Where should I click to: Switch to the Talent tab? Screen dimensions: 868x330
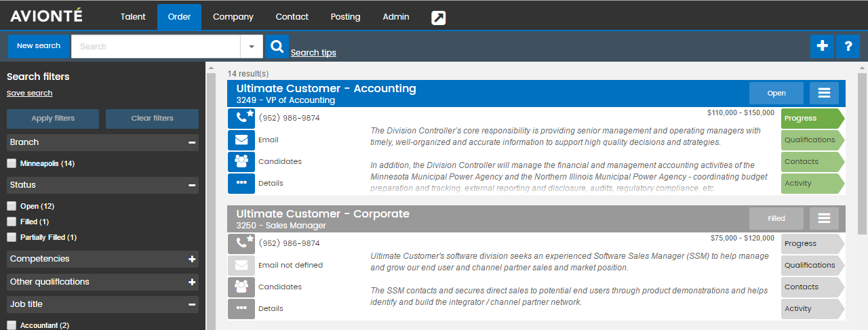133,17
